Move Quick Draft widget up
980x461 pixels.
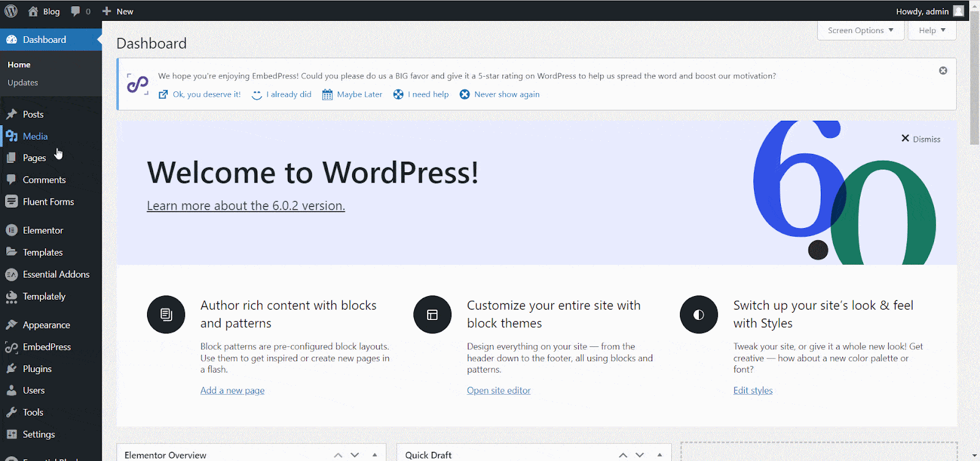pos(623,455)
